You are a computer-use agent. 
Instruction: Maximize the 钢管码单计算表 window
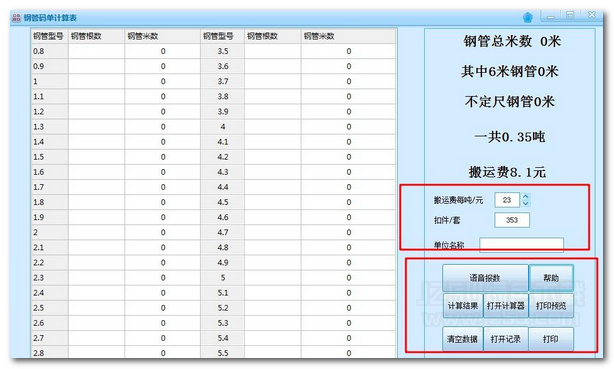pos(570,15)
